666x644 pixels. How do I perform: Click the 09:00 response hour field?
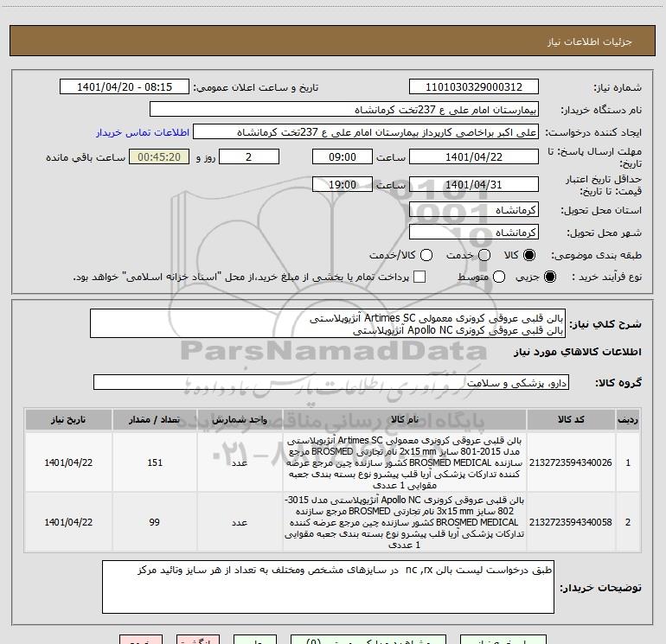[343, 156]
